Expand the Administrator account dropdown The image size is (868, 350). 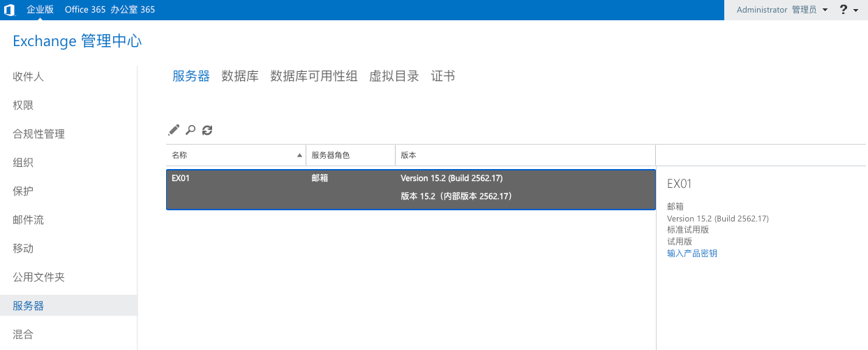click(x=782, y=10)
